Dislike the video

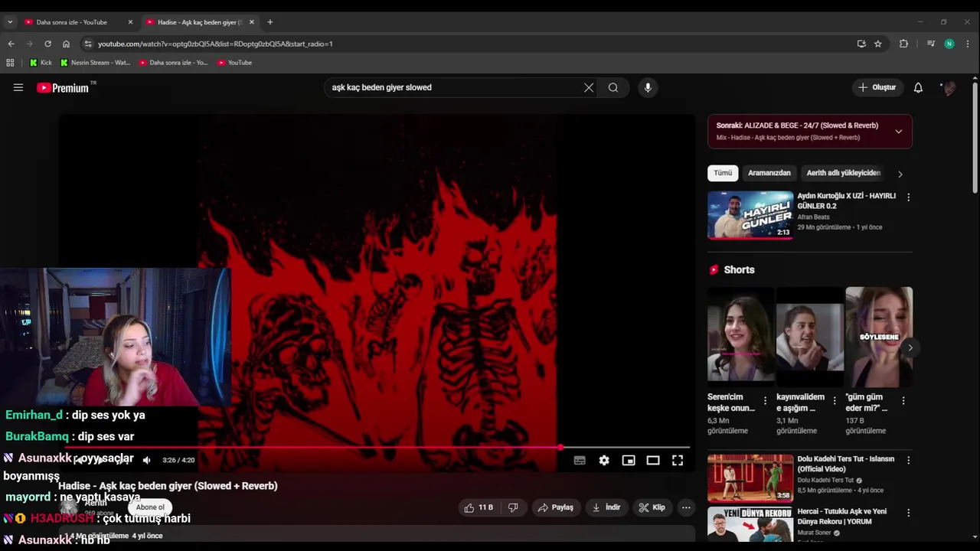click(514, 507)
